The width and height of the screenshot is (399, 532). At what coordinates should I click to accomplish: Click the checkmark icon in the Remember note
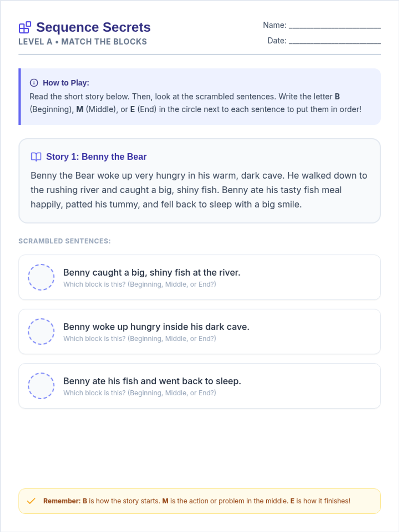tap(31, 501)
